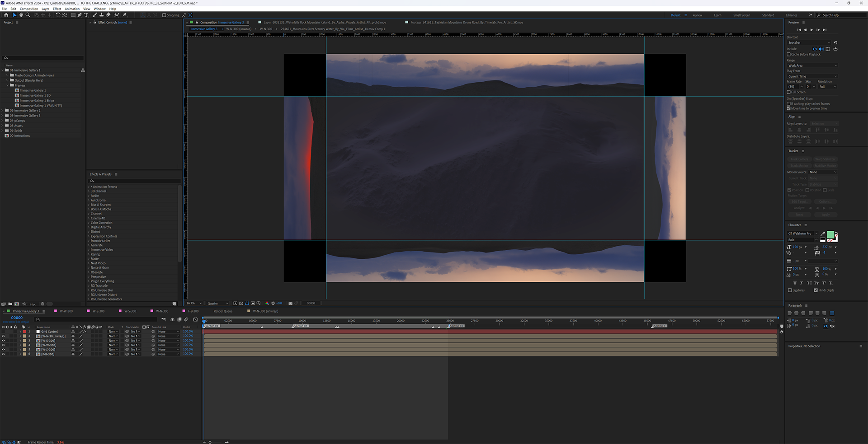The image size is (868, 444).
Task: Switch to the Render Queue tab
Action: coord(223,311)
